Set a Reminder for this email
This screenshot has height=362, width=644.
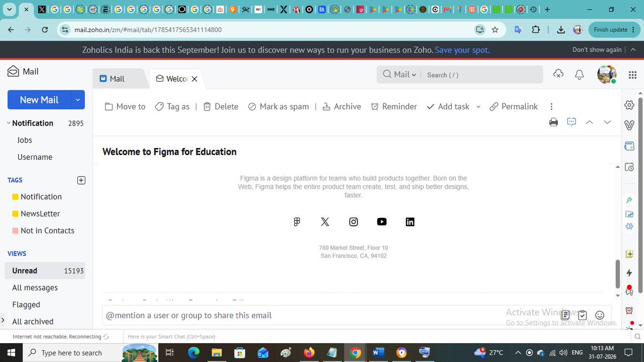[x=394, y=107]
